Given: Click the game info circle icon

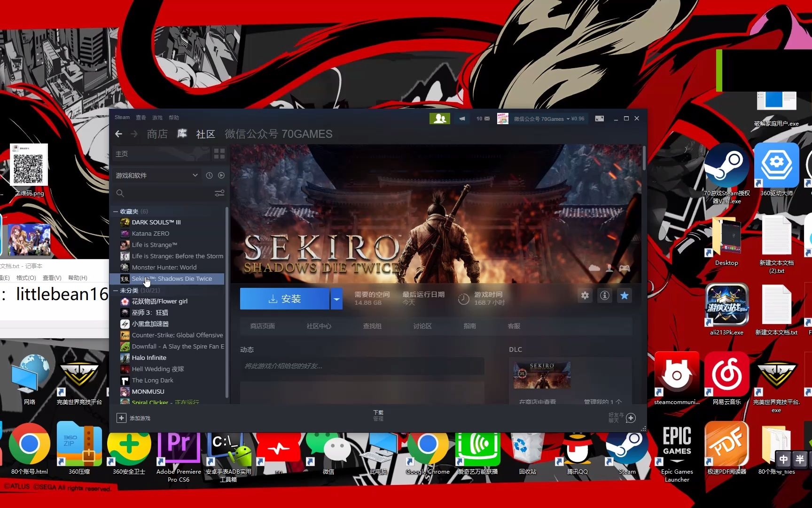Looking at the screenshot, I should tap(605, 295).
